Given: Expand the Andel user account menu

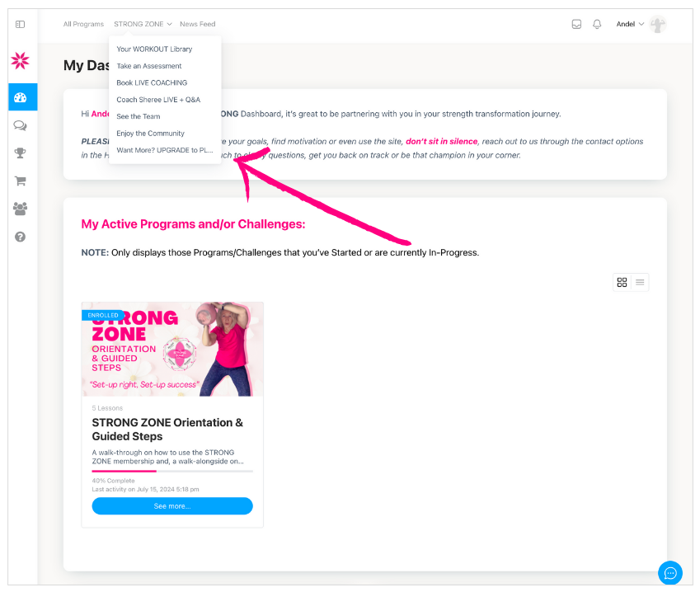Looking at the screenshot, I should point(630,24).
